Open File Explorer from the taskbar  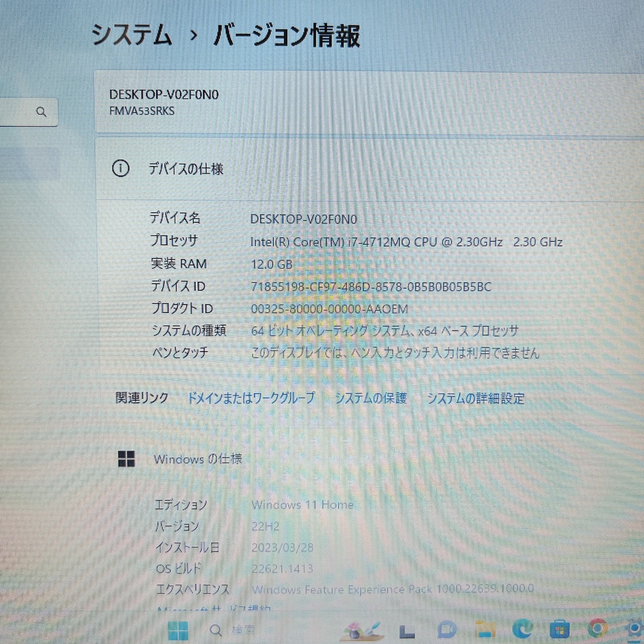pyautogui.click(x=485, y=630)
